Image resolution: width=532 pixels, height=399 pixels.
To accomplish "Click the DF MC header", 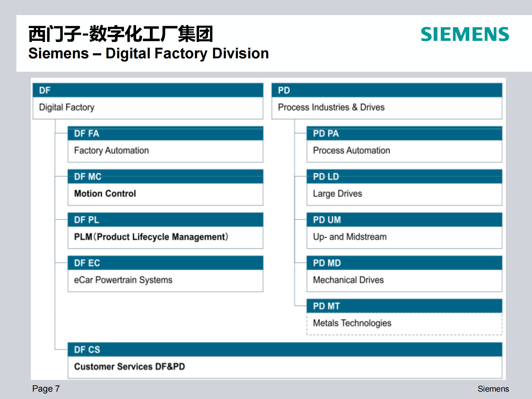I will pos(166,176).
